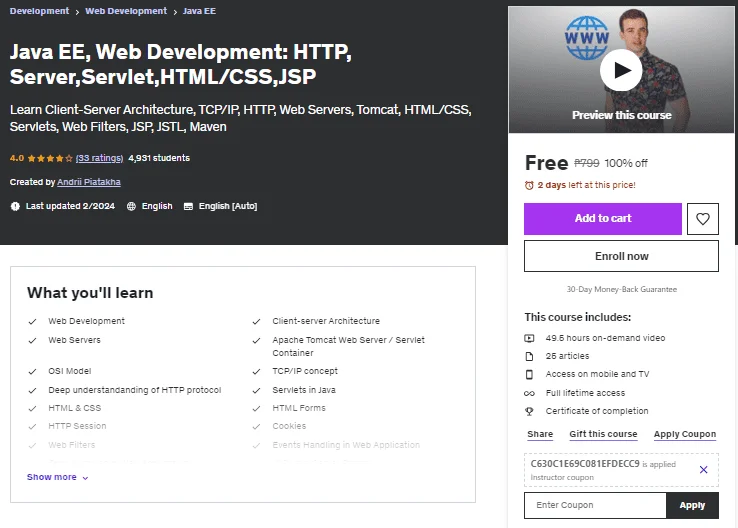Click the Free price label
The image size is (738, 528).
tap(546, 163)
